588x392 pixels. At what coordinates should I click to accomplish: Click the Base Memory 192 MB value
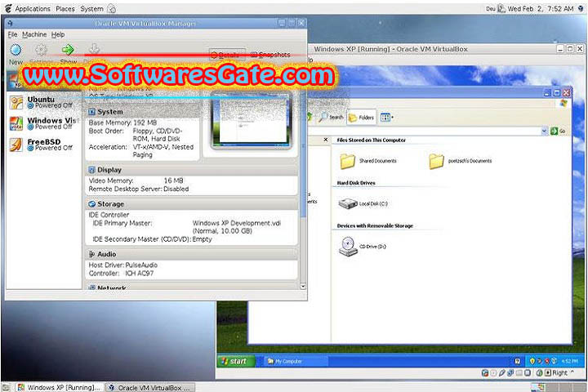[x=145, y=122]
